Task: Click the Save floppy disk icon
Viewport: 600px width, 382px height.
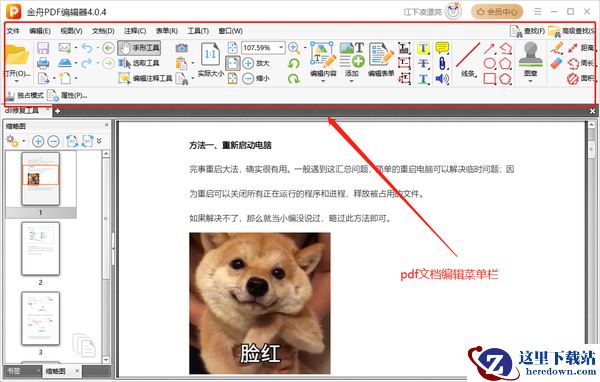Action: [x=43, y=48]
